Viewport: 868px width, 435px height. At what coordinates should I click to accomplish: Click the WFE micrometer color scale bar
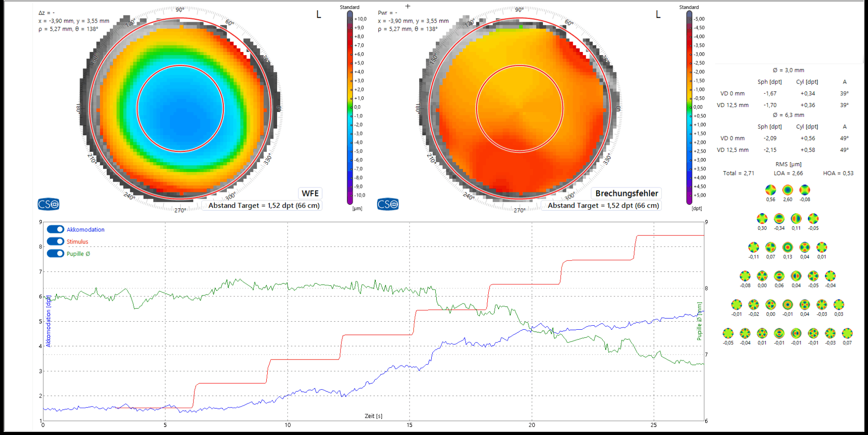[350, 107]
